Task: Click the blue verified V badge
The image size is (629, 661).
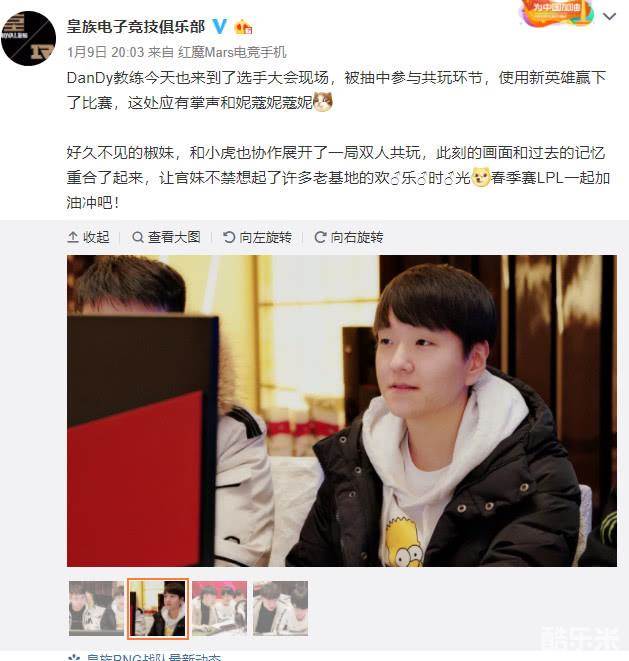Action: (x=219, y=26)
